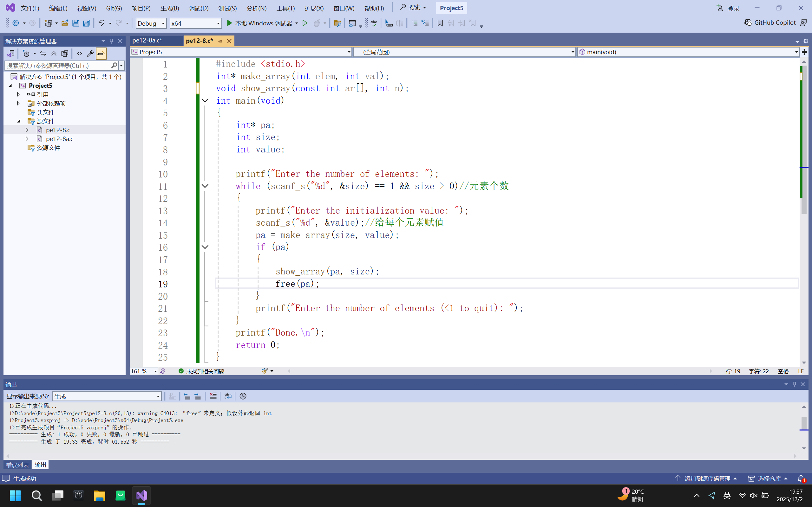The width and height of the screenshot is (812, 507).
Task: Collapse the while loop code block
Action: 205,186
